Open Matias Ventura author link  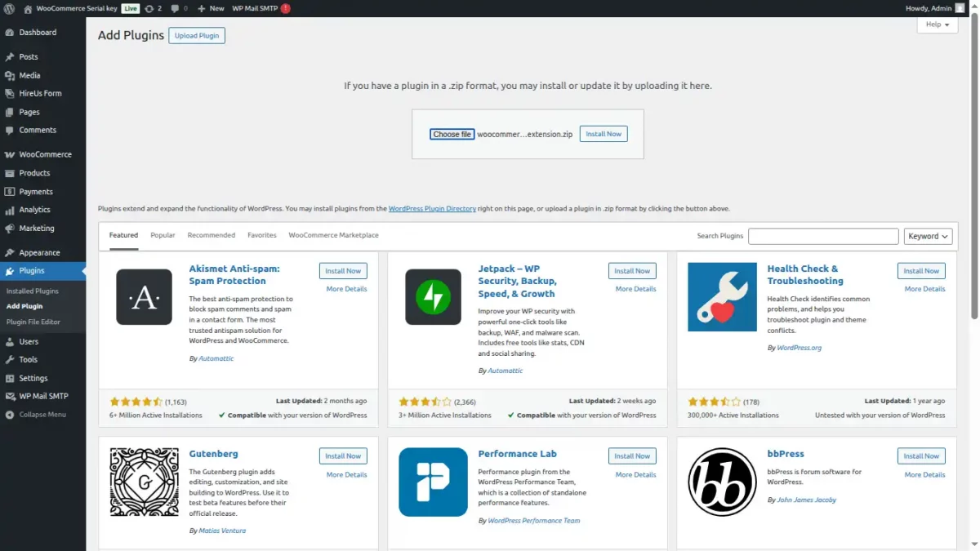[x=222, y=531]
